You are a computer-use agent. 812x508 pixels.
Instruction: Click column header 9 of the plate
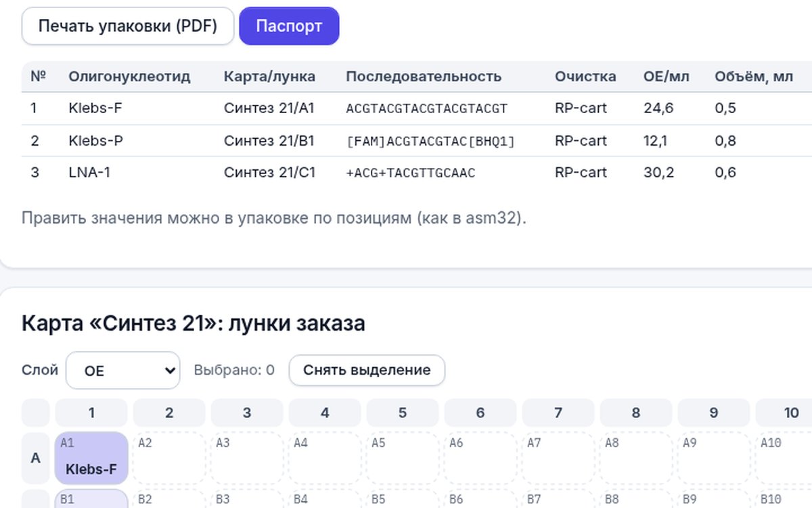714,412
